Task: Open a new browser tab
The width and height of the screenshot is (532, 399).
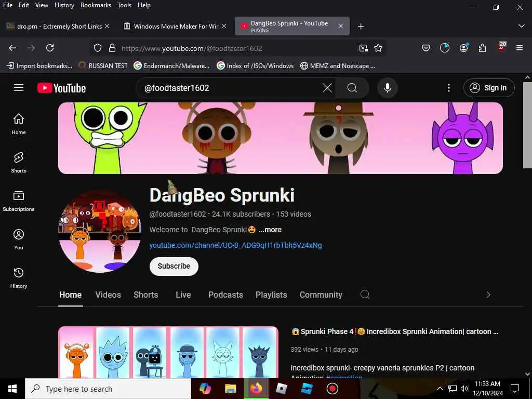Action: [x=361, y=26]
